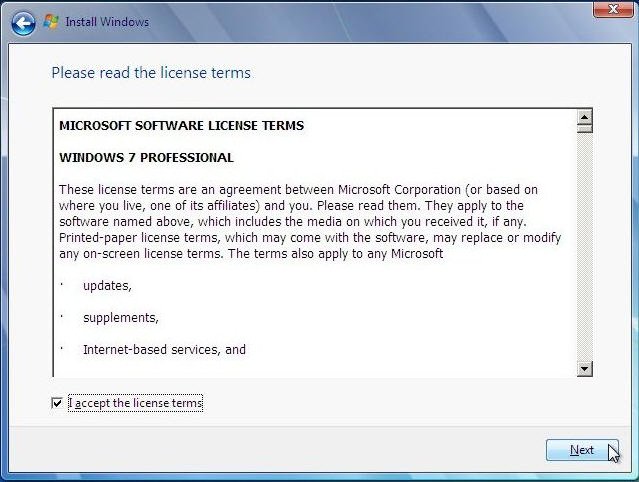Click the line starting "any on-screen license terms"
The height and width of the screenshot is (482, 639).
tap(250, 254)
